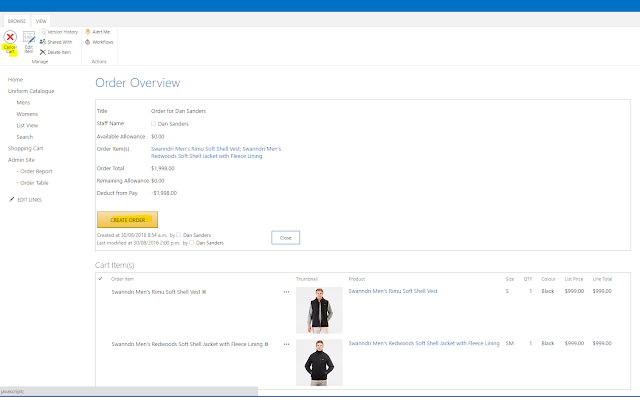Click title text Order for Dan Sanders
640x397 pixels.
click(178, 111)
